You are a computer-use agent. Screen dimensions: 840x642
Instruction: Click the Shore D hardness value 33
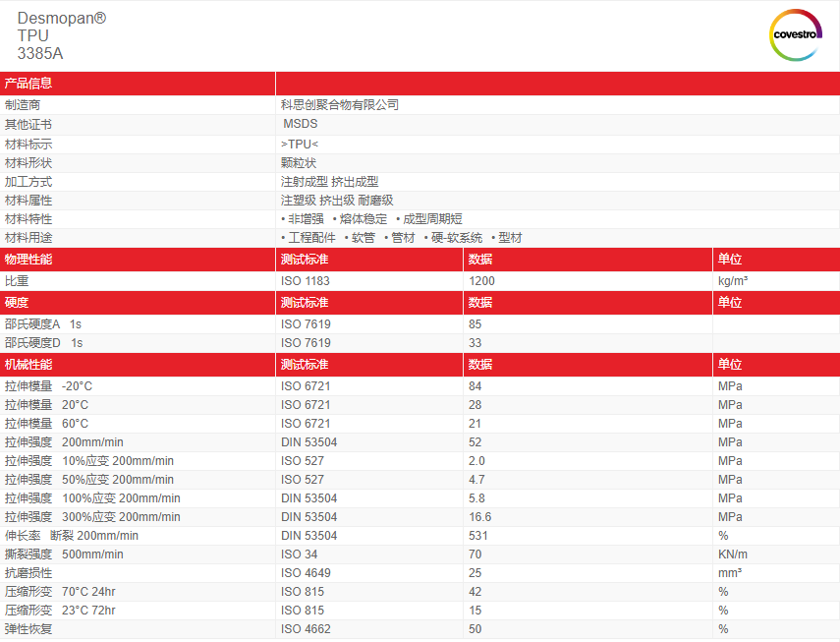(476, 343)
